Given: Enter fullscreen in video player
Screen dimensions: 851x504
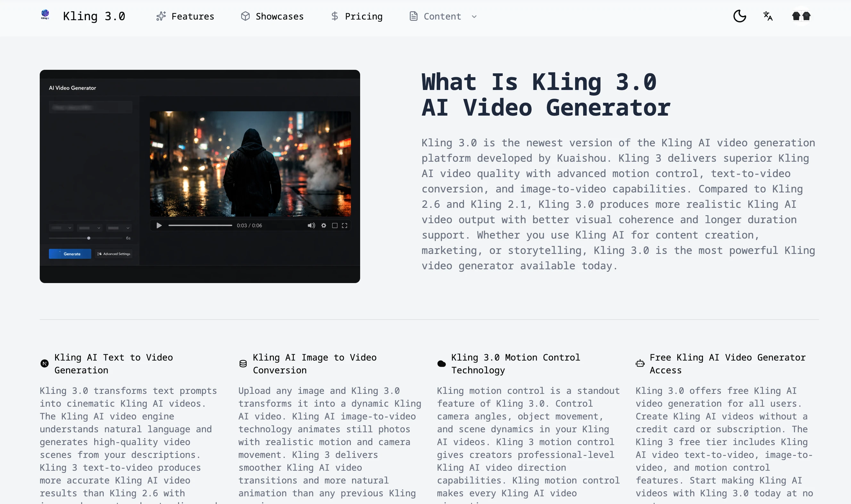Looking at the screenshot, I should pos(345,225).
